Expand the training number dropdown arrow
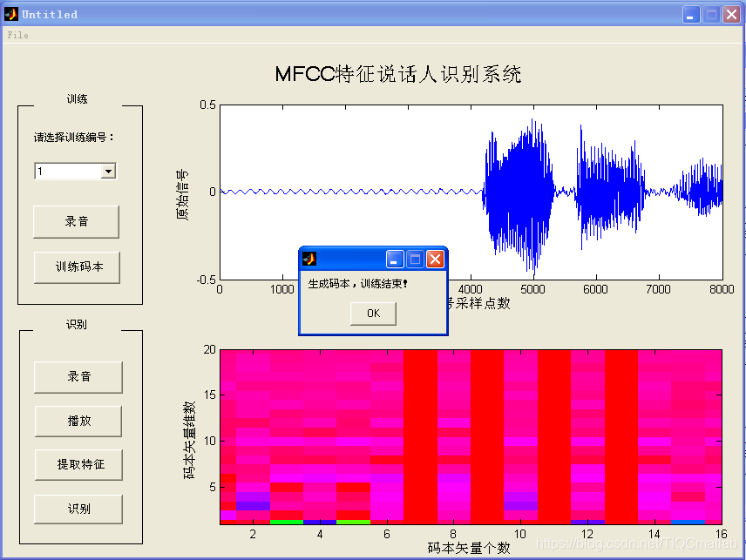The height and width of the screenshot is (560, 746). (108, 172)
